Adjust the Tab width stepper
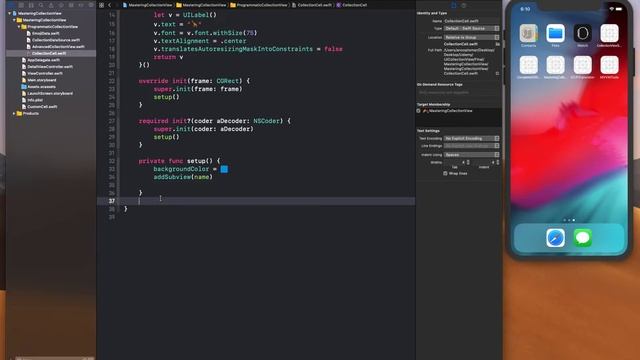 click(468, 162)
